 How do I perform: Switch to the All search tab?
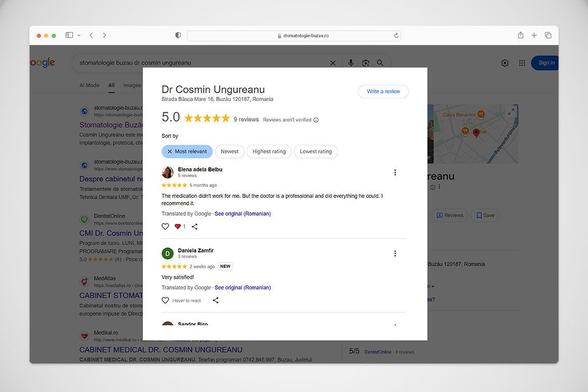click(x=111, y=85)
